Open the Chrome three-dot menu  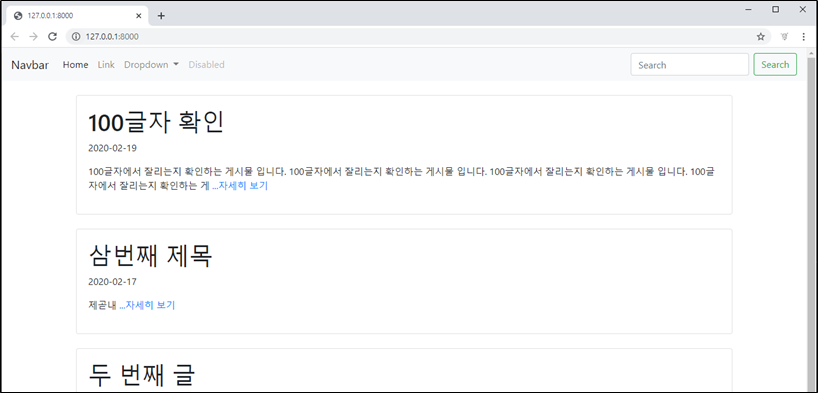[x=803, y=37]
